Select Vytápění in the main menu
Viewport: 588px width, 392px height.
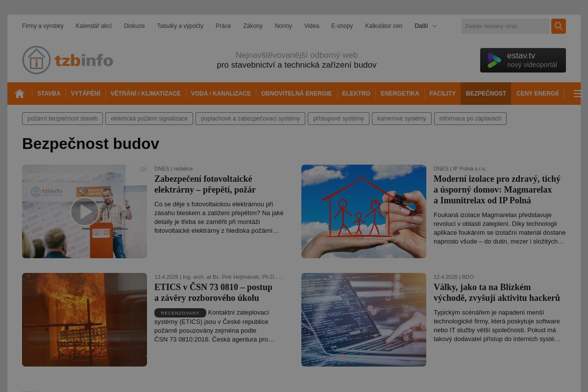85,94
